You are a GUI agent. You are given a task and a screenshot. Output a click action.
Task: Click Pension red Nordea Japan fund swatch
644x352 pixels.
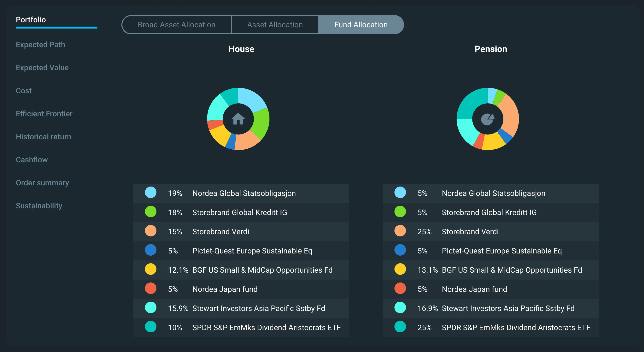400,288
